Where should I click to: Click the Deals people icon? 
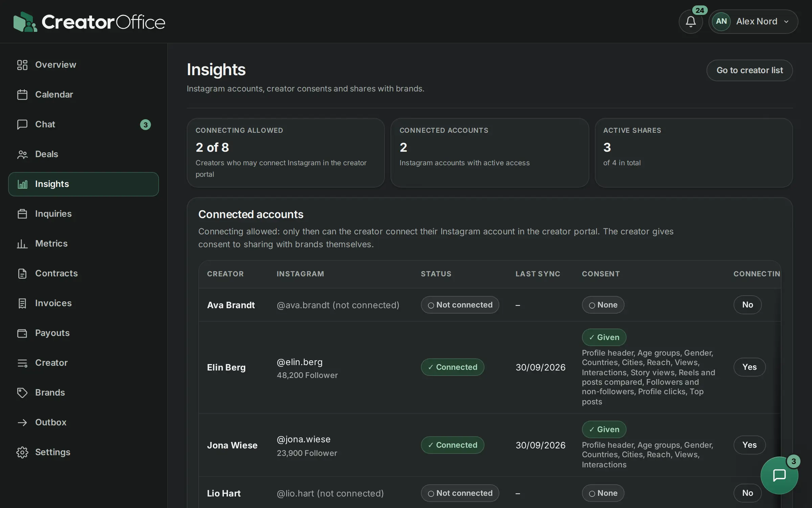pyautogui.click(x=22, y=154)
